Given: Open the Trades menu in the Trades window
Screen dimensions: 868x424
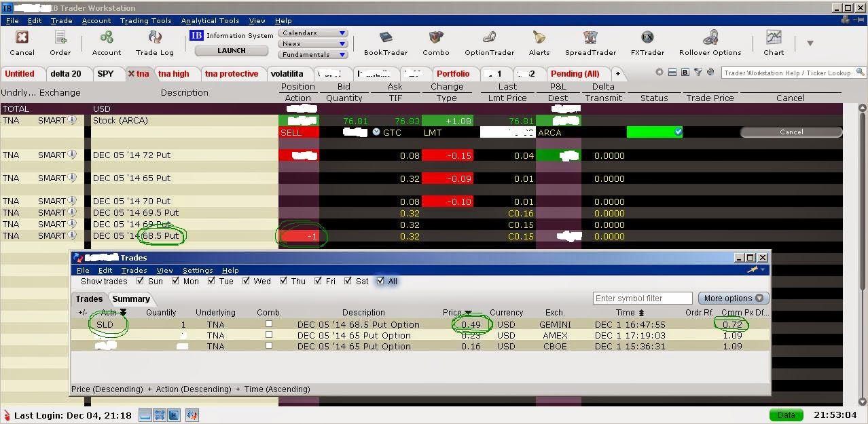Looking at the screenshot, I should [134, 270].
